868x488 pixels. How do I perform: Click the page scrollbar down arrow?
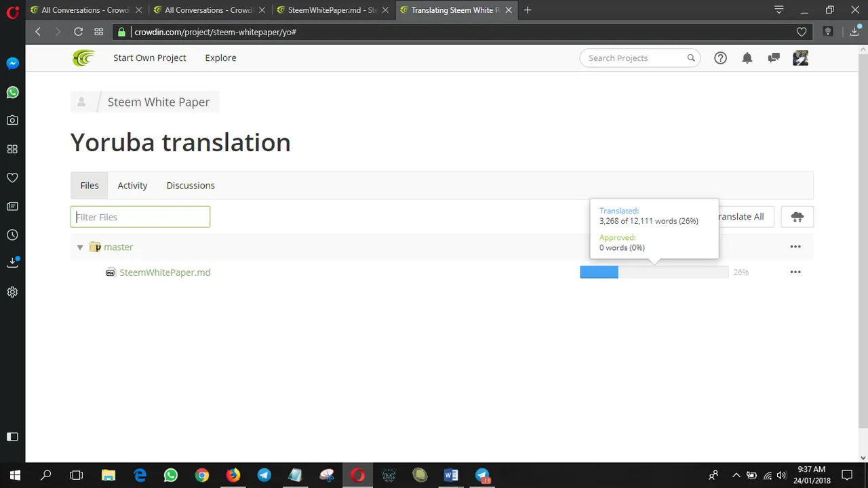tap(863, 457)
